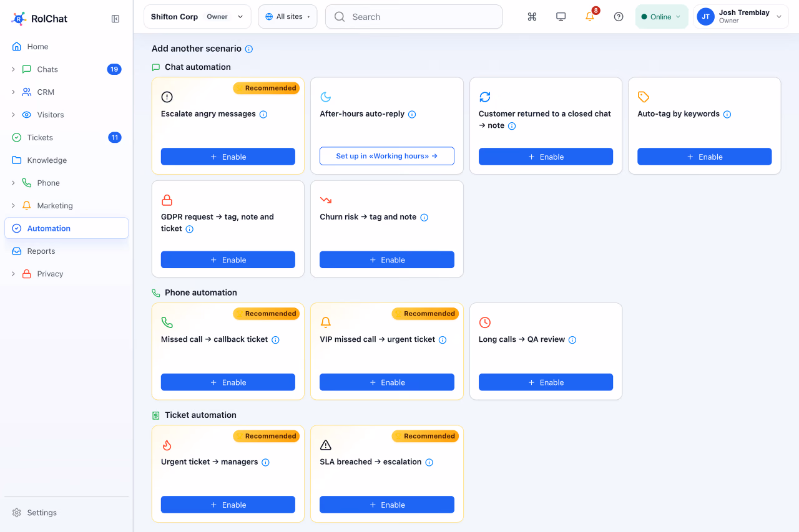Enable VIP missed call urgent ticket
Viewport: 799px width, 532px height.
pos(387,382)
